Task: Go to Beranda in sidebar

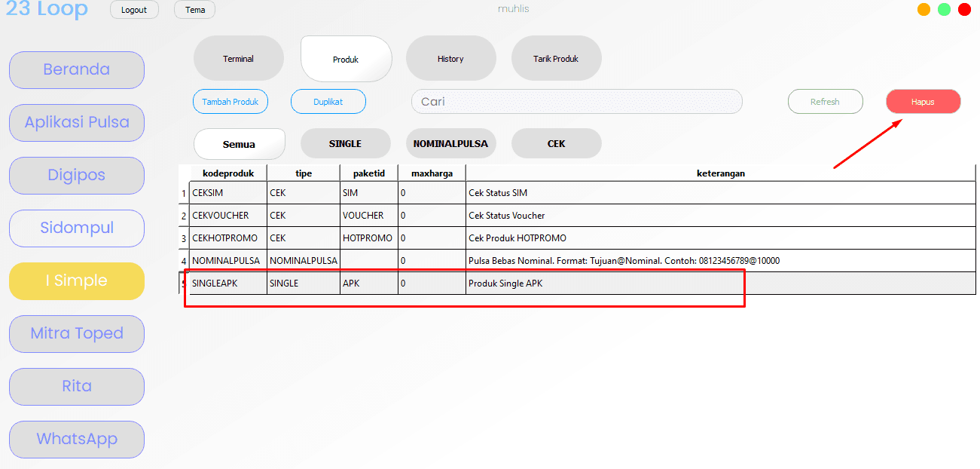Action: click(x=76, y=69)
